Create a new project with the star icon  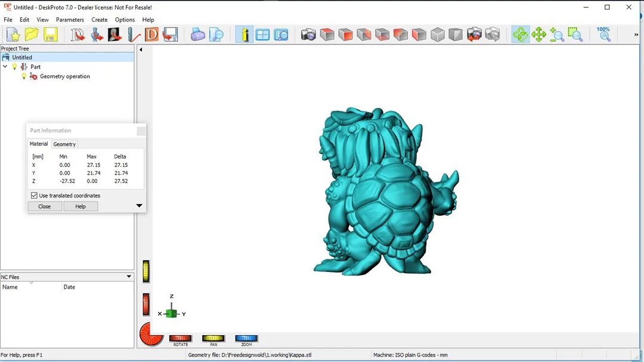(14, 35)
